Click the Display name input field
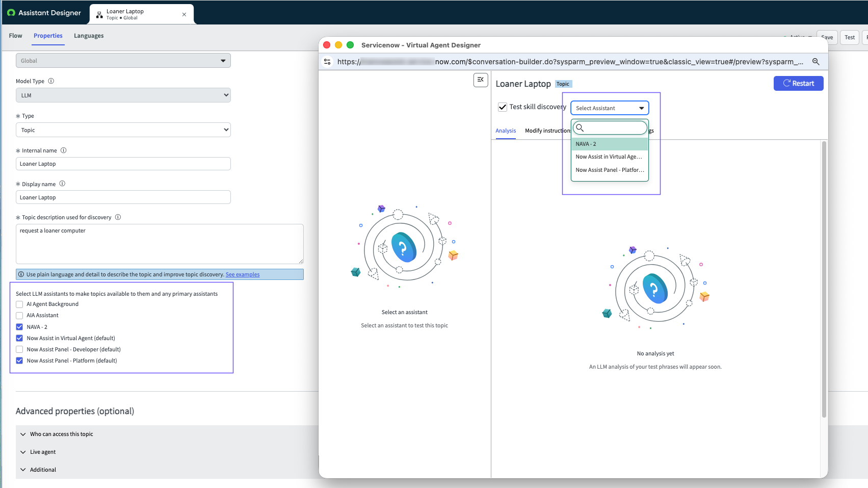Viewport: 868px width, 488px height. pos(123,197)
